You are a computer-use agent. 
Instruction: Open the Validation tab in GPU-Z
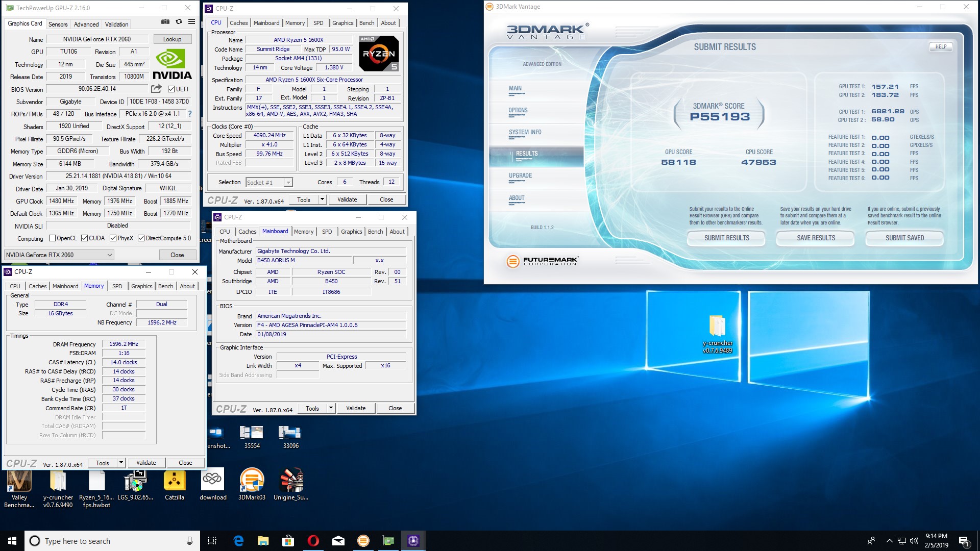tap(116, 24)
